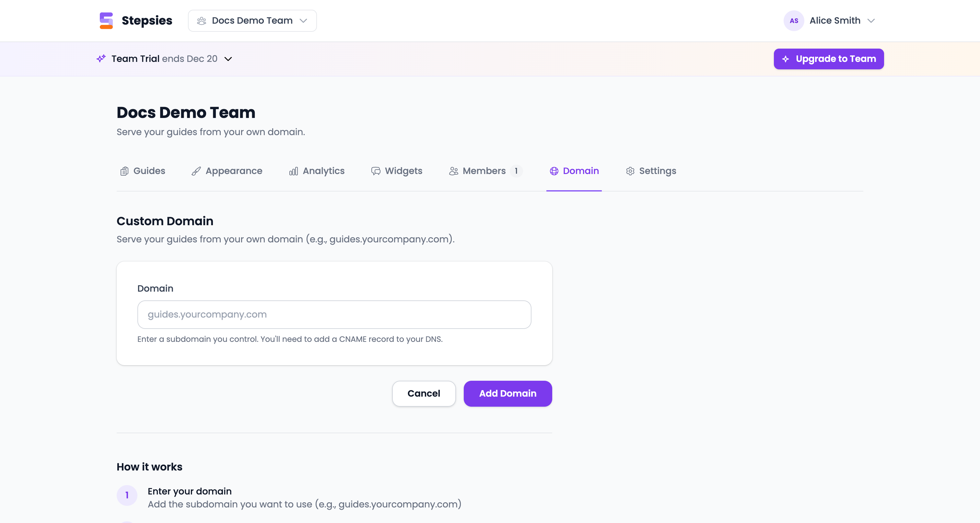Select the Guides document icon
The width and height of the screenshot is (980, 523).
click(x=124, y=171)
